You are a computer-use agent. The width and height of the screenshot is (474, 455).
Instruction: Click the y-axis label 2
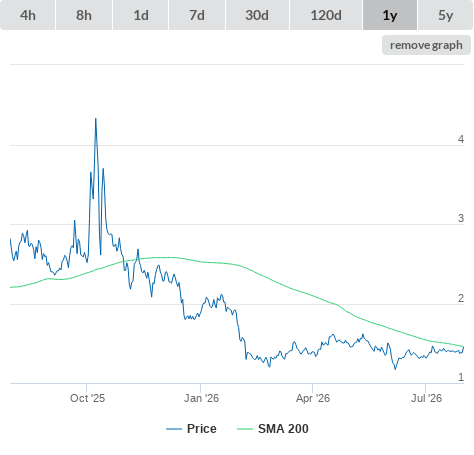click(x=461, y=298)
